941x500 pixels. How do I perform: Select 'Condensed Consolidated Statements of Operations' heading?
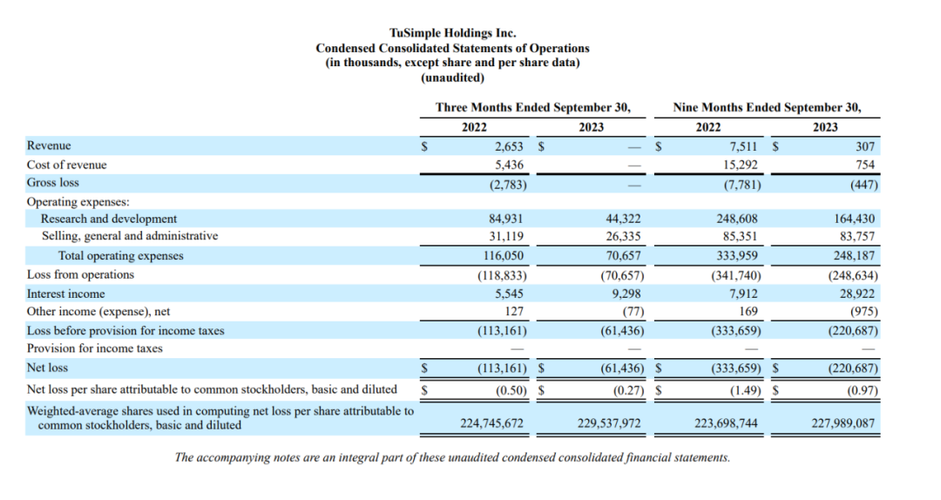click(x=452, y=48)
